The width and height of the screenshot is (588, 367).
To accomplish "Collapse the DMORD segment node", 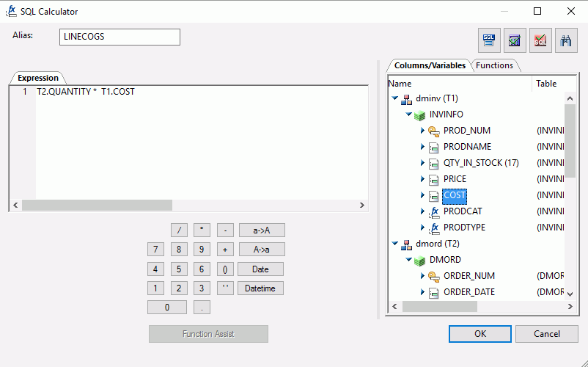I will (409, 259).
